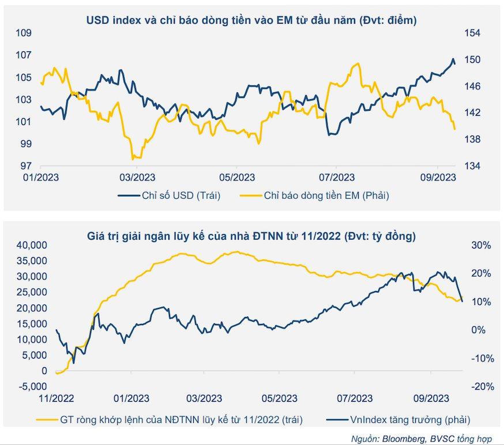Click the 11/2022 date on the bottom chart axis
This screenshot has height=445, width=504.
(x=57, y=398)
